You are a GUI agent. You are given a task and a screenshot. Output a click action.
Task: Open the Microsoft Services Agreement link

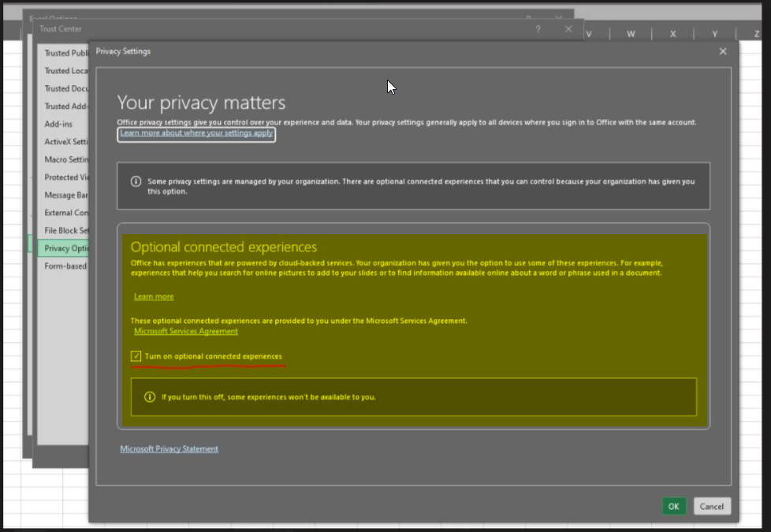pos(186,331)
